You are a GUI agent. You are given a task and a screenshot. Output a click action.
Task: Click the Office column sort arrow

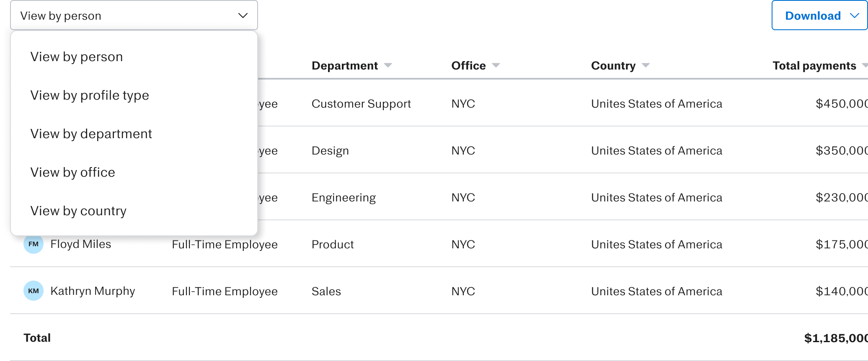click(496, 65)
